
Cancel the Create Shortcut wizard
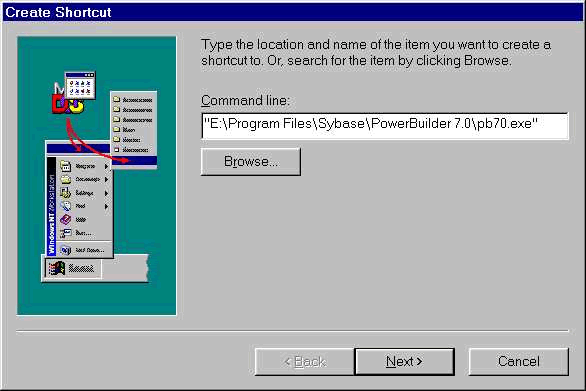[519, 361]
